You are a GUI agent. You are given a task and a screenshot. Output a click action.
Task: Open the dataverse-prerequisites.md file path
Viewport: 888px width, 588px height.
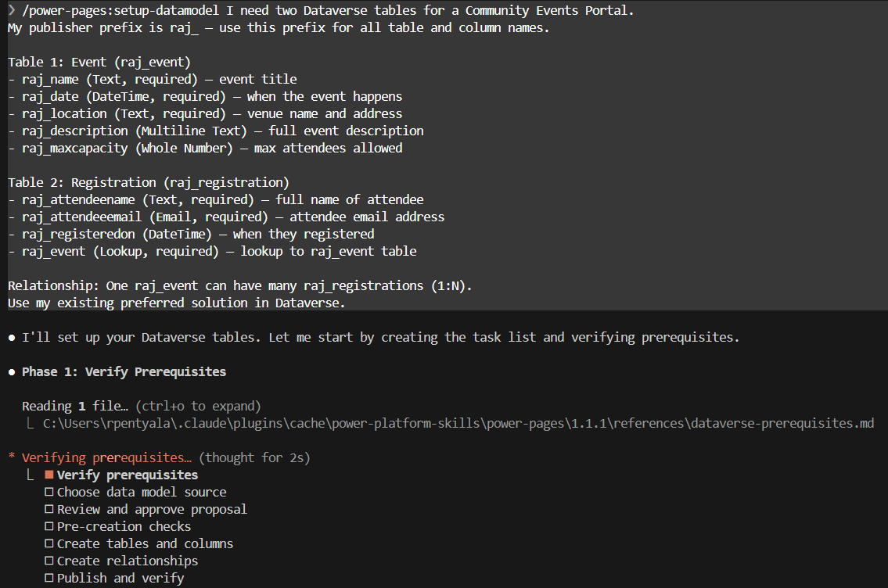[458, 423]
